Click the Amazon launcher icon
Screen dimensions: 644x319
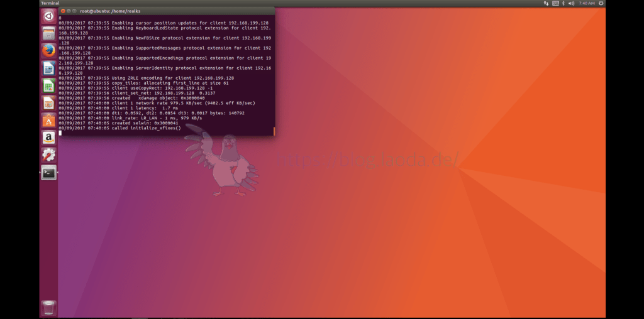coord(48,137)
